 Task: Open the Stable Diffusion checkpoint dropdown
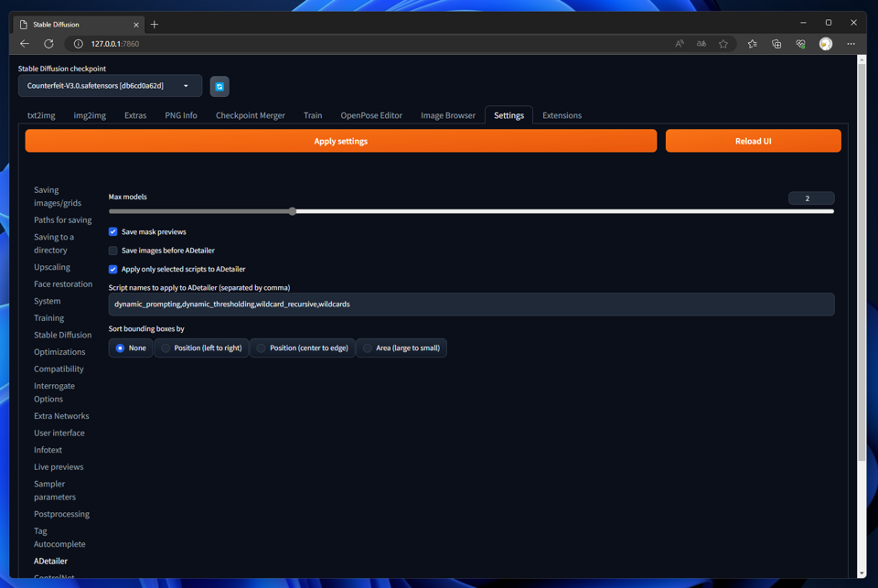click(110, 86)
